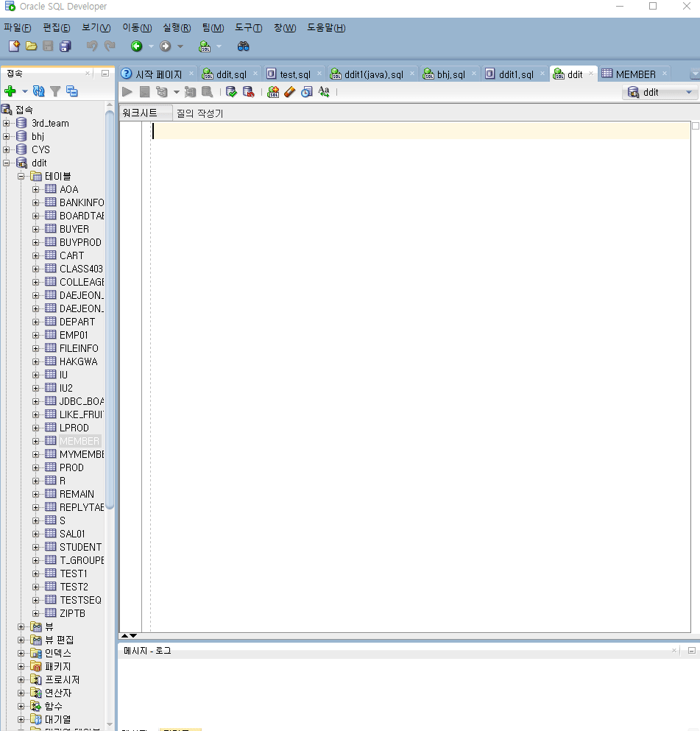The height and width of the screenshot is (731, 700).
Task: Select the 인덱스 folder
Action: tap(58, 653)
